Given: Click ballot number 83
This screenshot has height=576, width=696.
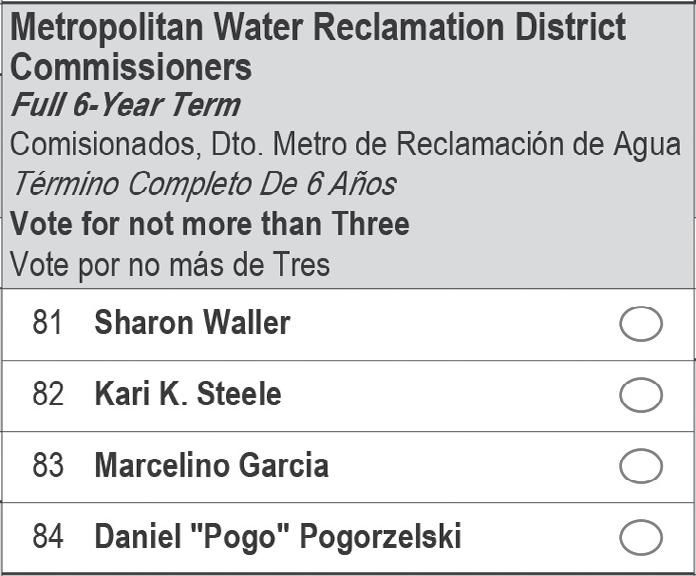Looking at the screenshot, I should pyautogui.click(x=47, y=465).
